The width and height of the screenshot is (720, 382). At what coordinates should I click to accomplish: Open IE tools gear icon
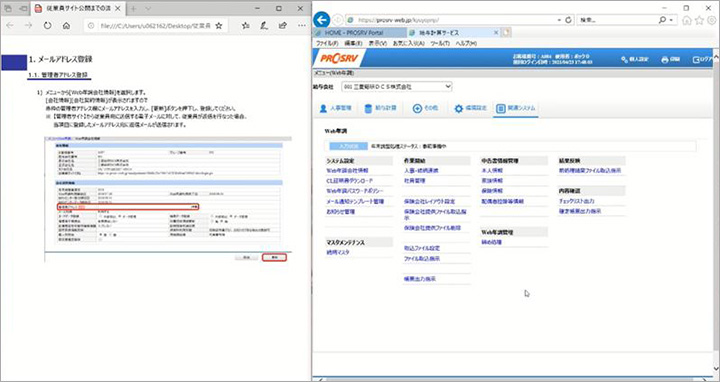pos(712,20)
